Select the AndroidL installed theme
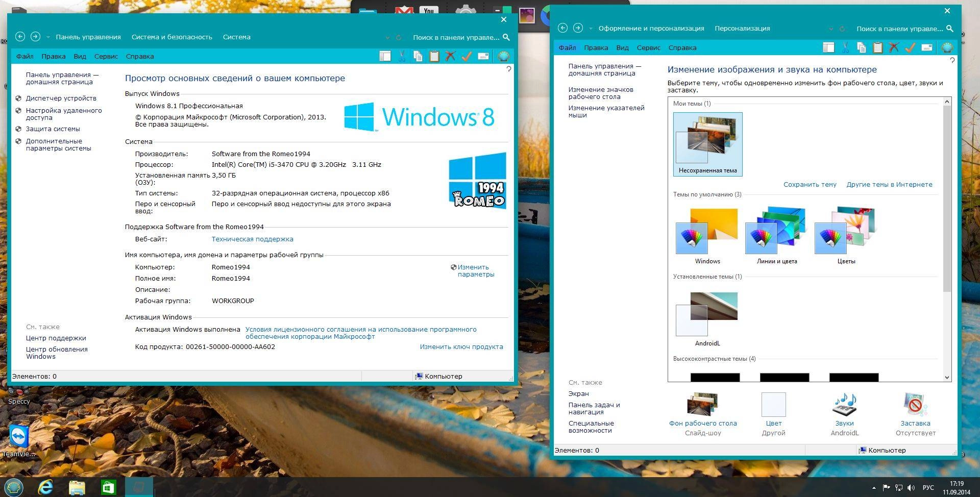The height and width of the screenshot is (497, 980). pos(707,318)
